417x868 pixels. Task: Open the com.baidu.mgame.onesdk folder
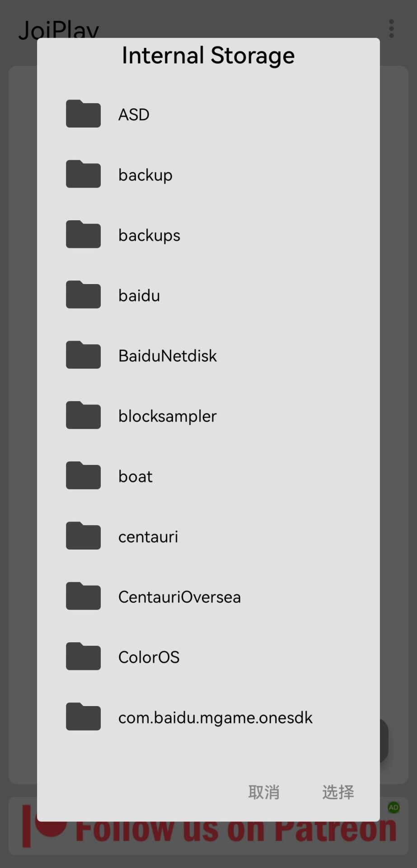click(x=215, y=718)
